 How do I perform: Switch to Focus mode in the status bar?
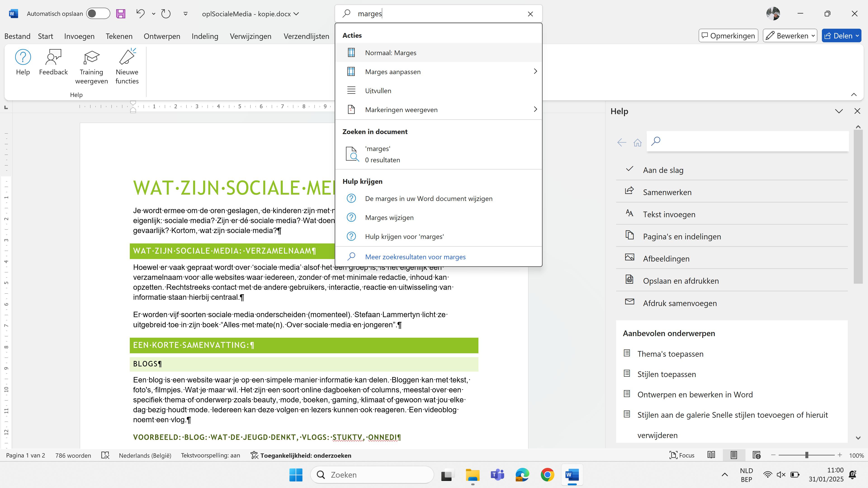(682, 455)
